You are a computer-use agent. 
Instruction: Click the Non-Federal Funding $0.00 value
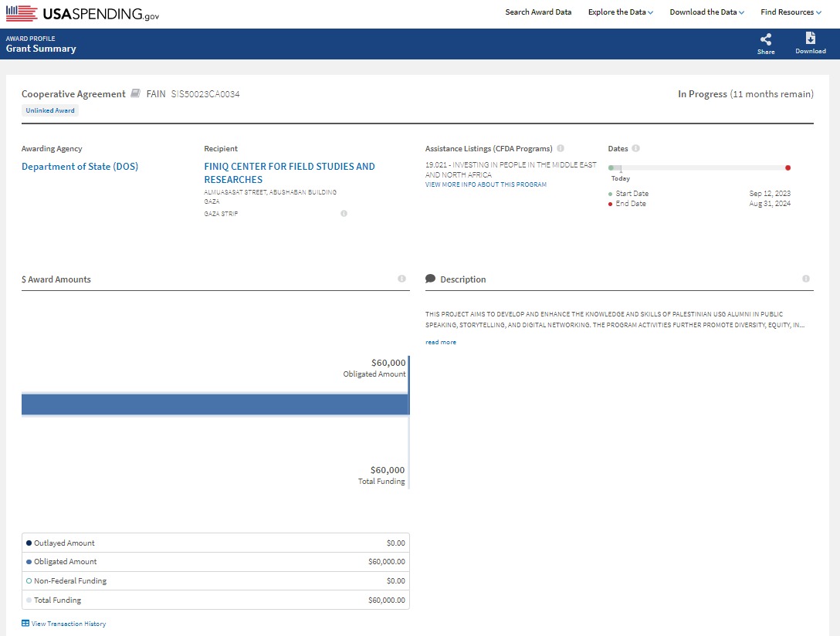(396, 581)
